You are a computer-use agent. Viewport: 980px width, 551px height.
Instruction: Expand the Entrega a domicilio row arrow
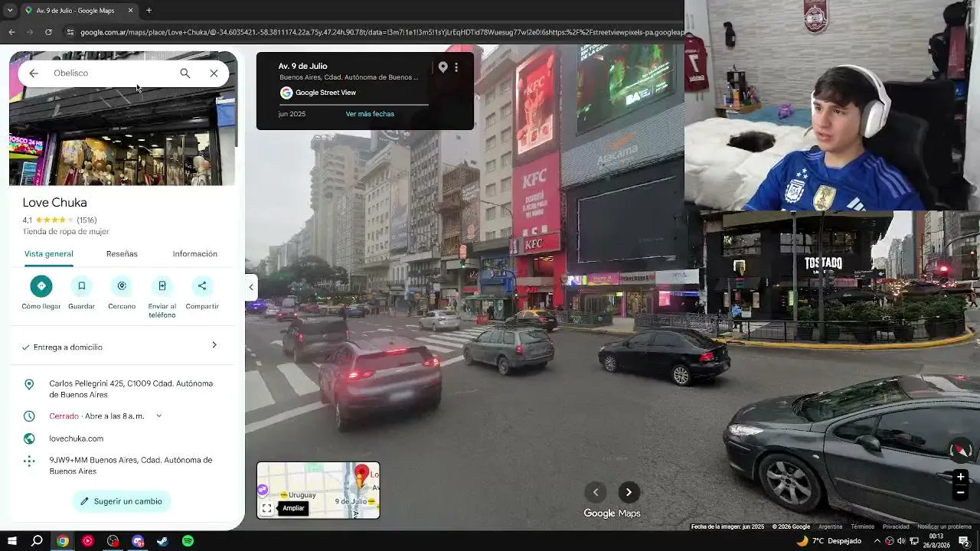pos(214,345)
